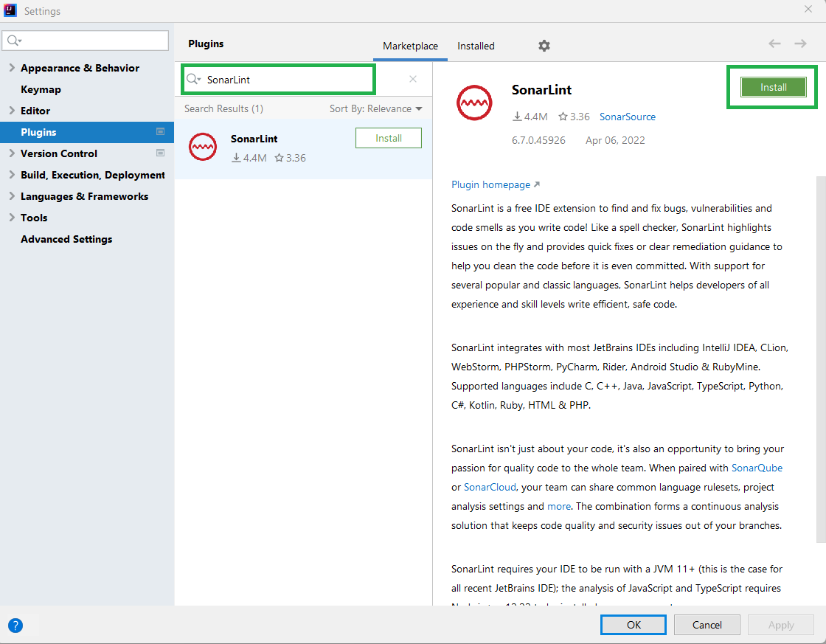Click download count icon in details pane

[517, 117]
